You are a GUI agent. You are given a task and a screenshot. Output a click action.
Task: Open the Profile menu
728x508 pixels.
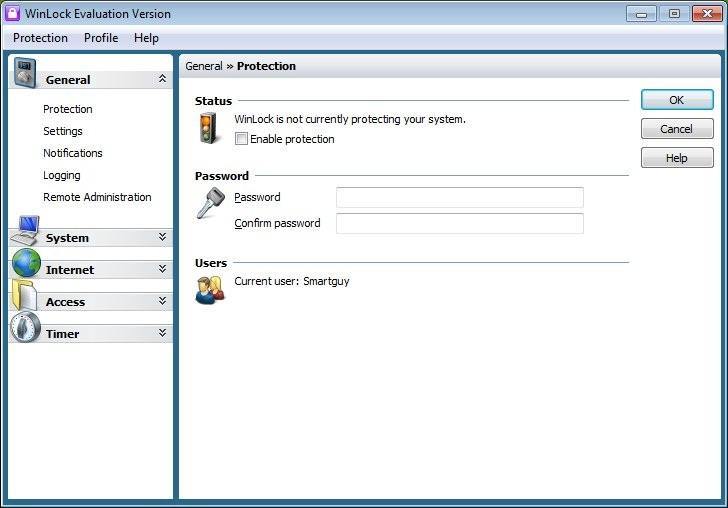click(101, 38)
